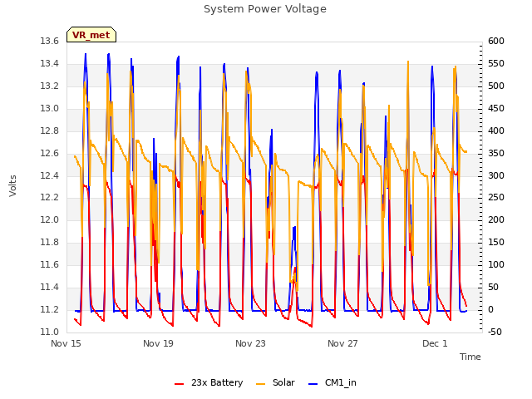Click the 250 right axis value
Image resolution: width=532 pixels, height=399 pixels.
pos(496,198)
